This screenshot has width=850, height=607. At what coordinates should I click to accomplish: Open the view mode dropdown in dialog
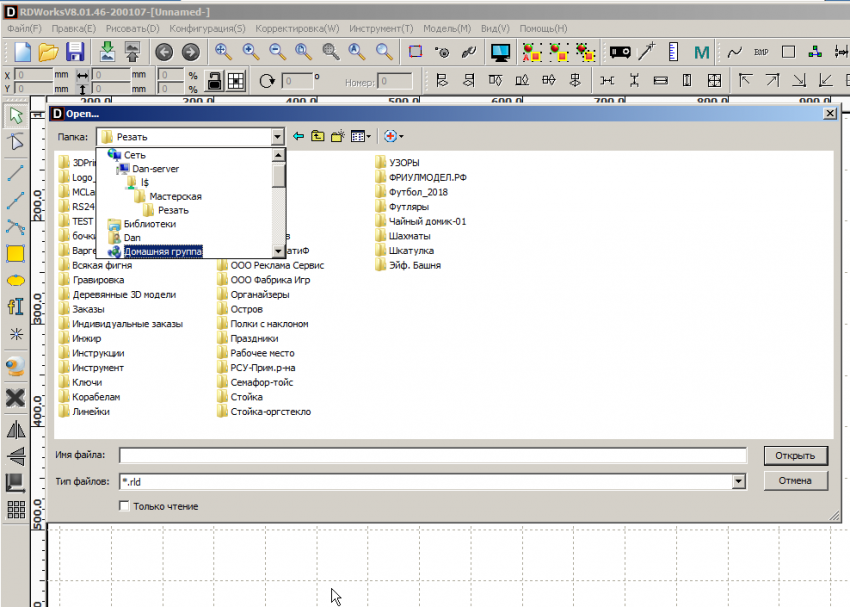click(x=362, y=136)
